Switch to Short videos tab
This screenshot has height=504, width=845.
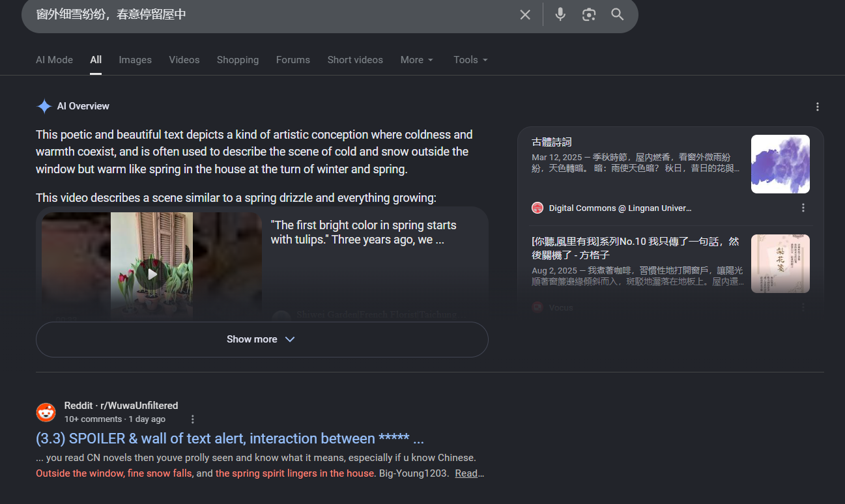click(x=355, y=60)
